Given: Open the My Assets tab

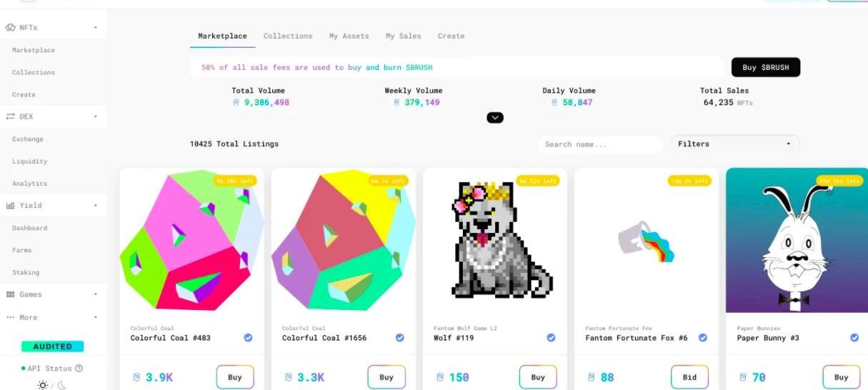Looking at the screenshot, I should (349, 36).
